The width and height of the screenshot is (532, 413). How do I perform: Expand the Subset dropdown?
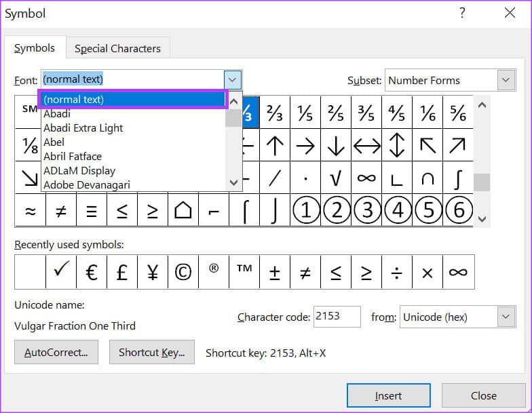tap(506, 80)
